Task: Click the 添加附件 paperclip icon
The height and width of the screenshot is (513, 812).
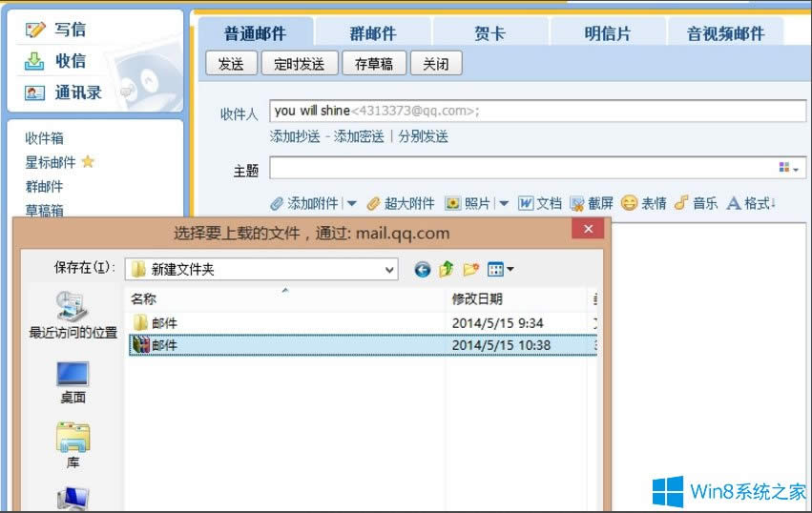Action: coord(277,203)
